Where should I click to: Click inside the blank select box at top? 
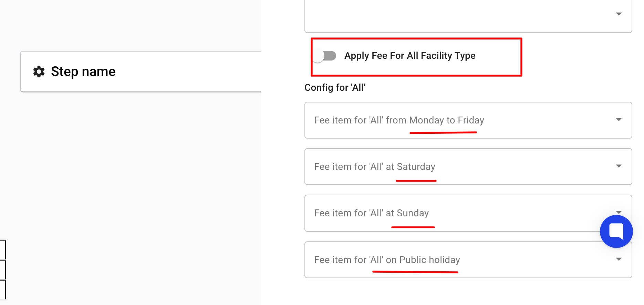pos(448,15)
